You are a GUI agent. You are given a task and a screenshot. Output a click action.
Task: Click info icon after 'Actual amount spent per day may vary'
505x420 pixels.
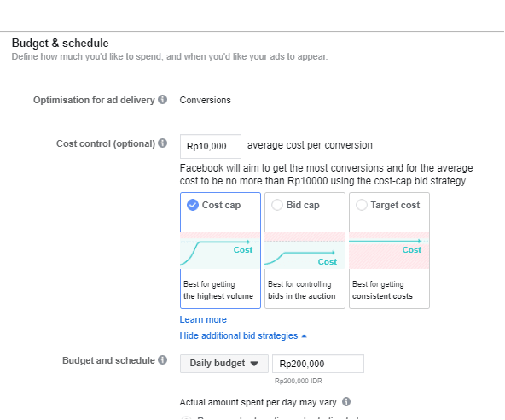click(346, 401)
